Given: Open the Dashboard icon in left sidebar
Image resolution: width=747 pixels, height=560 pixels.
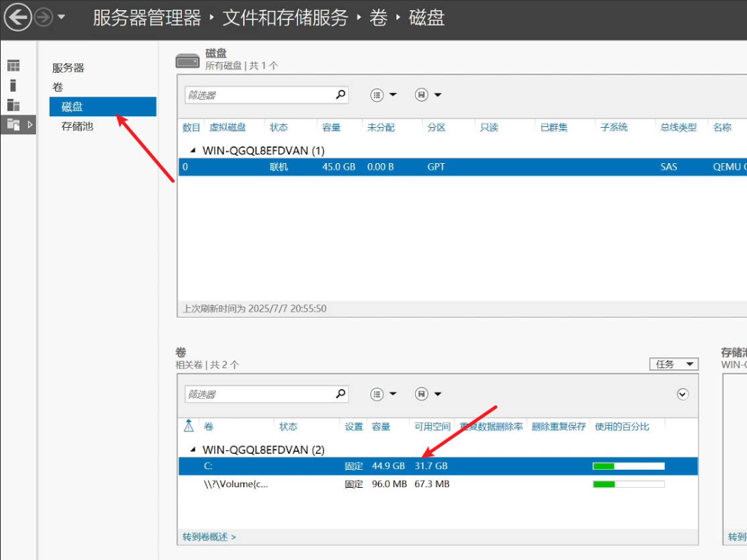Looking at the screenshot, I should click(x=14, y=66).
